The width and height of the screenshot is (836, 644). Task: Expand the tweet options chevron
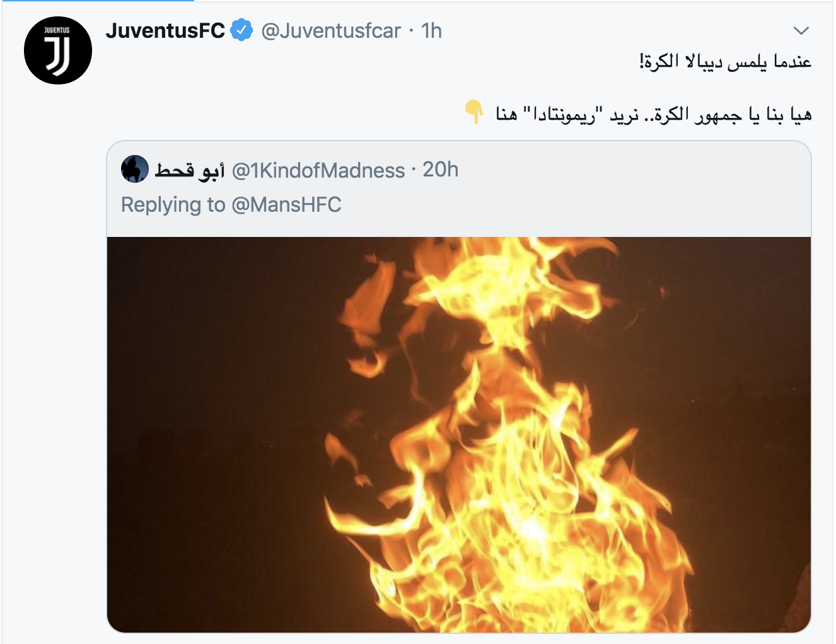(801, 30)
